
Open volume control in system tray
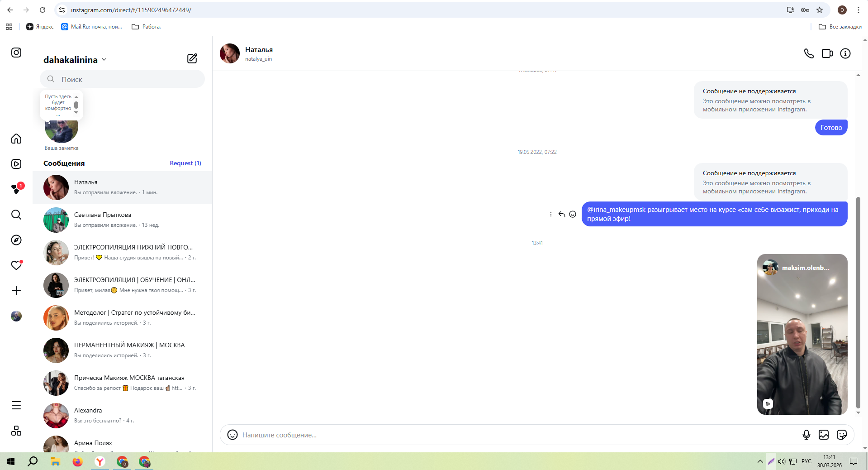tap(782, 461)
